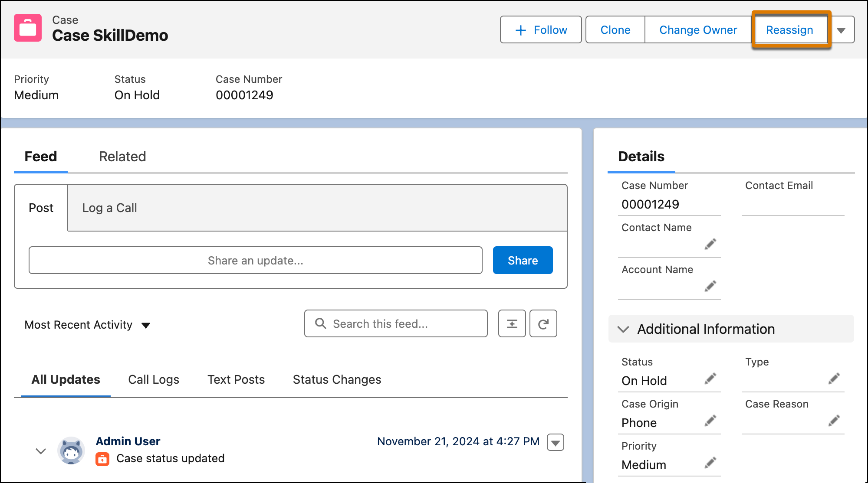Image resolution: width=868 pixels, height=483 pixels.
Task: Click the expand feed posts icon
Action: point(512,323)
